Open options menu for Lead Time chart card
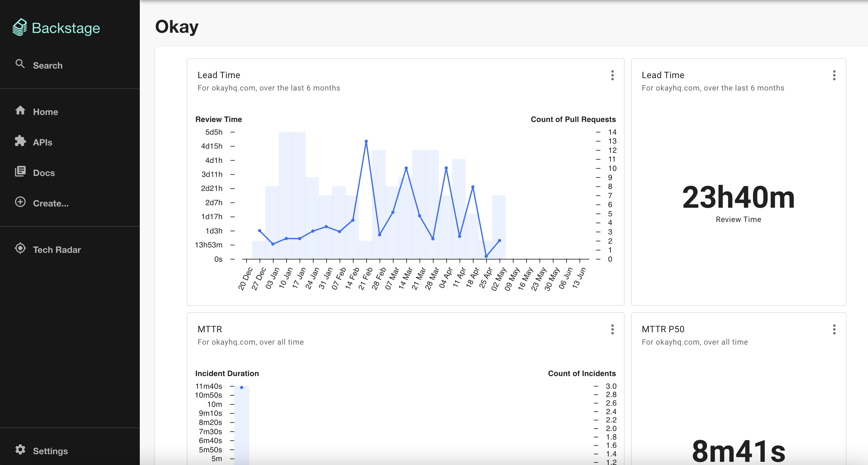 612,75
